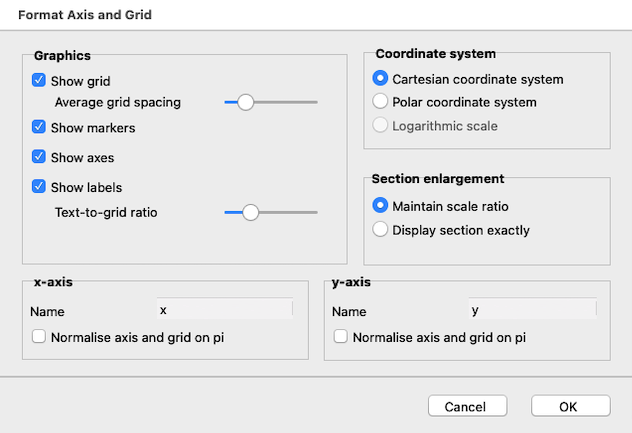632x433 pixels.
Task: Choose Polar coordinate system
Action: (380, 102)
